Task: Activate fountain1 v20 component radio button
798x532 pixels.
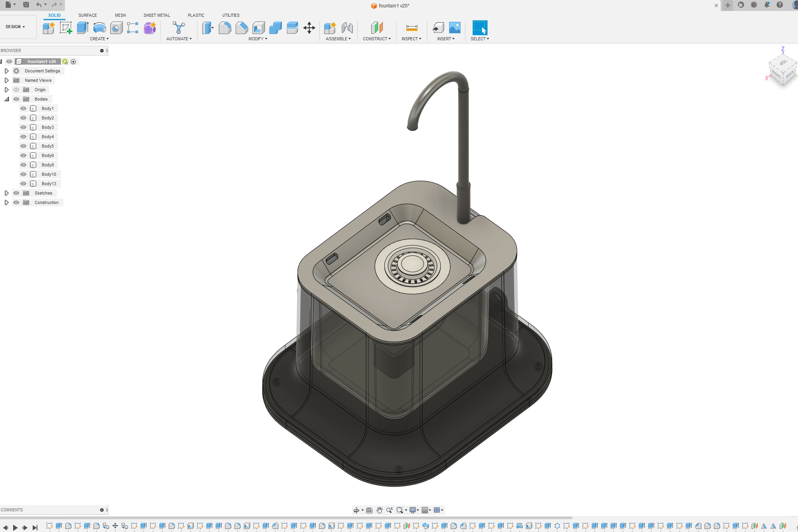Action: 73,62
